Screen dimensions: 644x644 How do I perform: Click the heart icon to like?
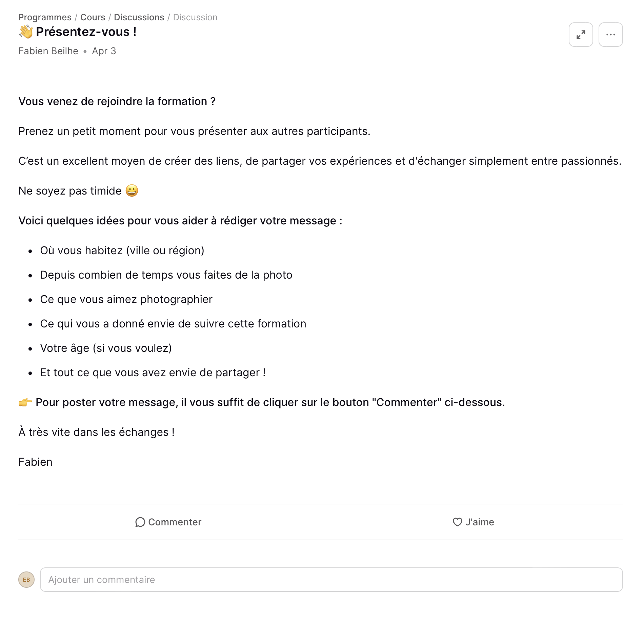pos(457,522)
